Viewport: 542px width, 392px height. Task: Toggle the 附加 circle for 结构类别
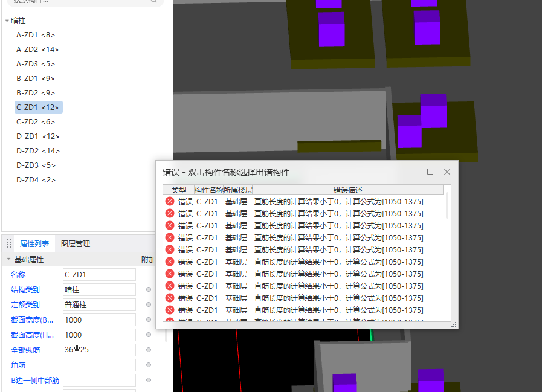click(x=149, y=289)
